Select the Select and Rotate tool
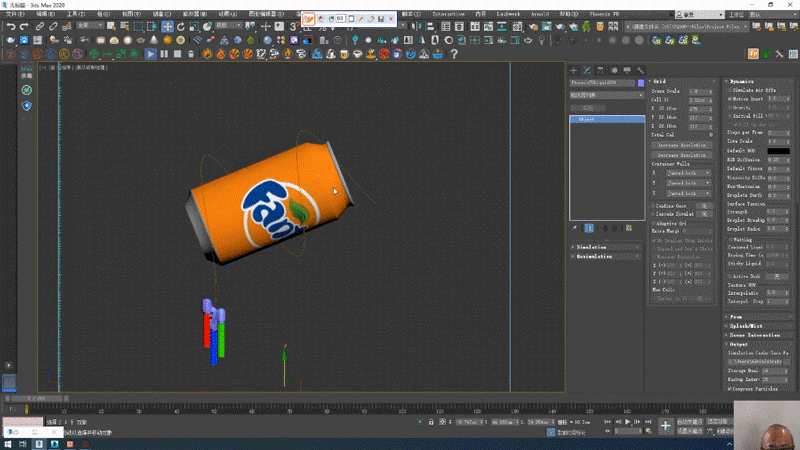The image size is (800, 450). point(181,27)
